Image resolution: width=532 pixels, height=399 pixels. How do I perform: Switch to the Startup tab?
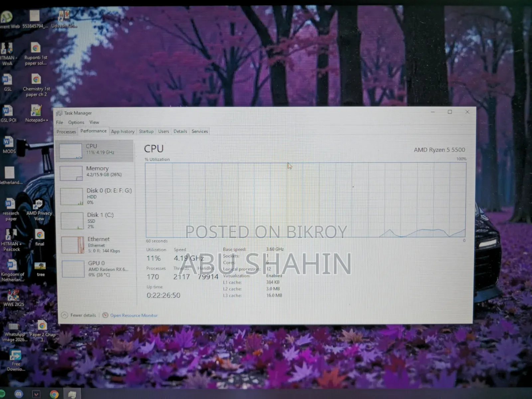tap(146, 131)
